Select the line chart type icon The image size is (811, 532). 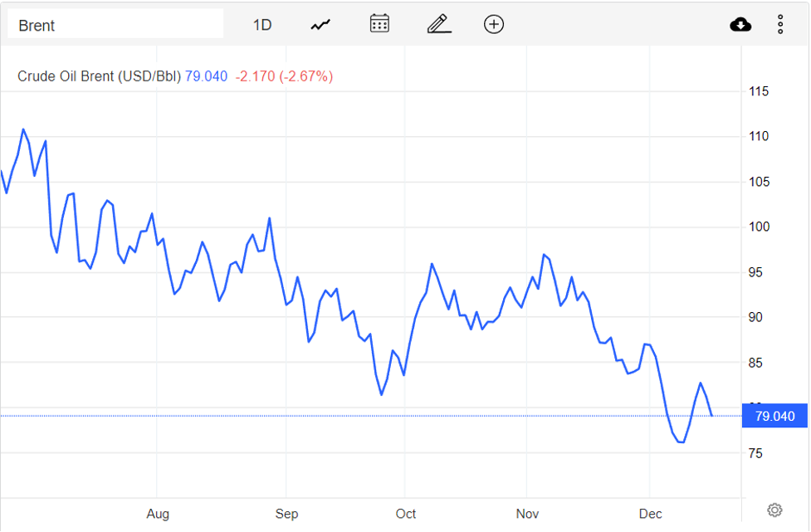tap(320, 23)
